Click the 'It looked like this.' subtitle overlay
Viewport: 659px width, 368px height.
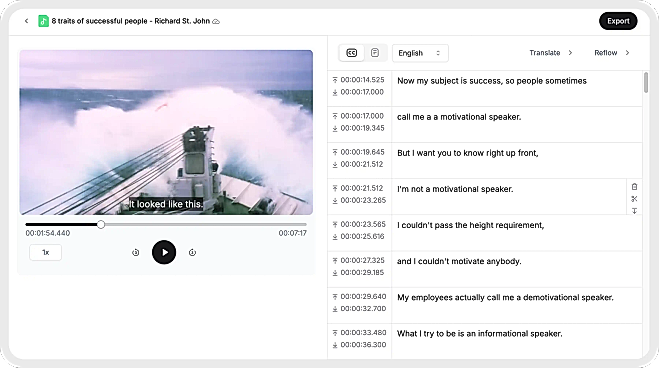166,204
